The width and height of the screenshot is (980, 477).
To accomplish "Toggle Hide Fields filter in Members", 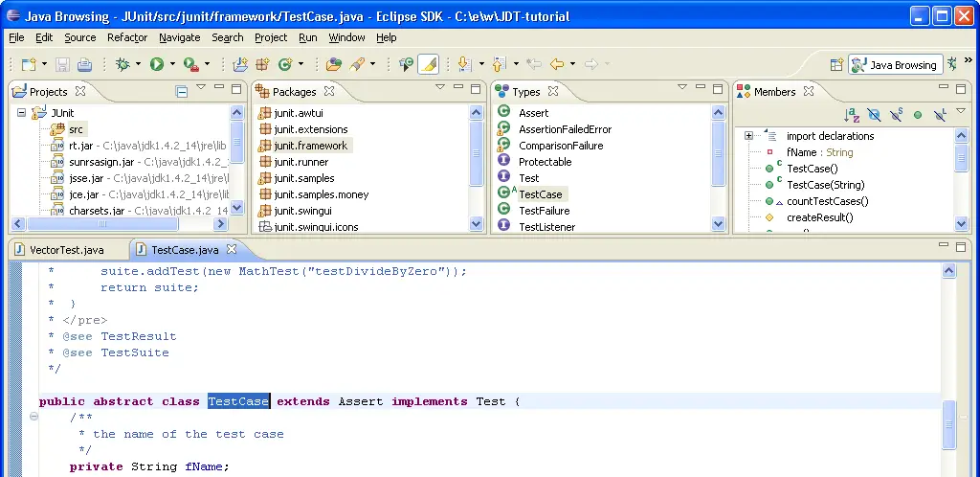I will click(x=874, y=115).
